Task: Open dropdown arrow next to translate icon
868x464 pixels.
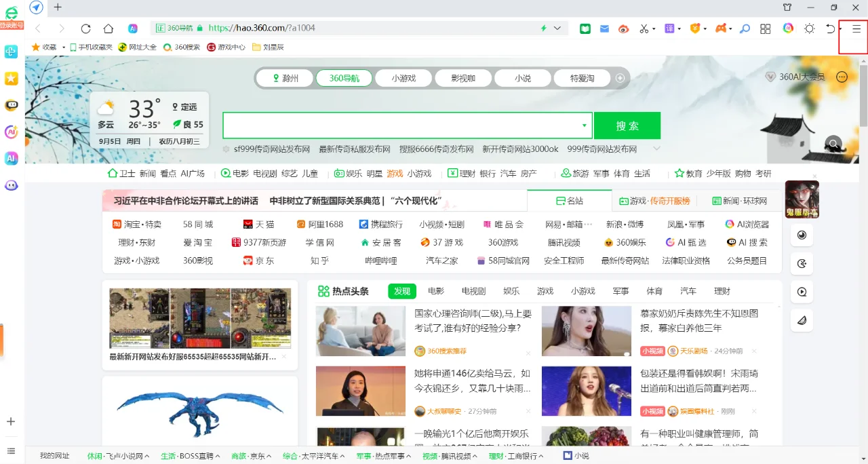Action: [679, 29]
